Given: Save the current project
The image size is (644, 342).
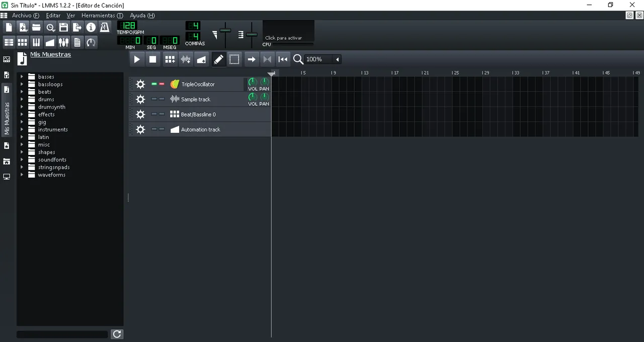Looking at the screenshot, I should click(63, 27).
